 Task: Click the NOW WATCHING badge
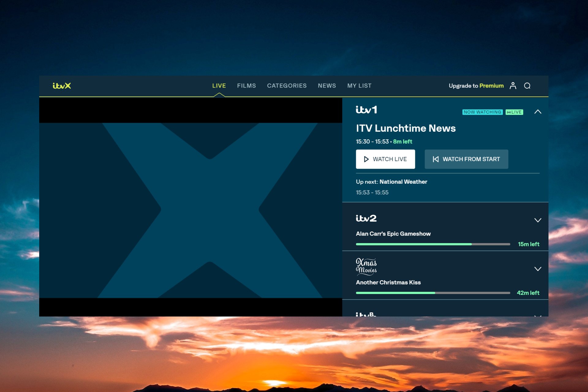pos(482,112)
